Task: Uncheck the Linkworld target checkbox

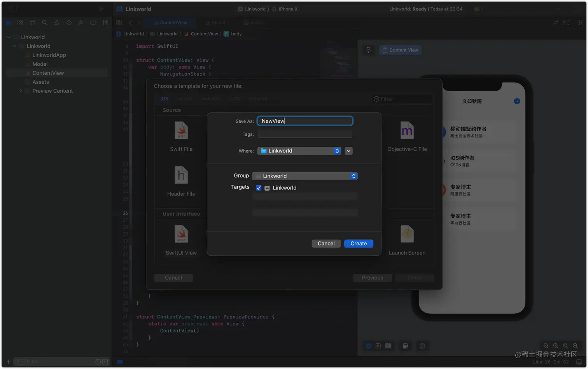Action: point(259,188)
